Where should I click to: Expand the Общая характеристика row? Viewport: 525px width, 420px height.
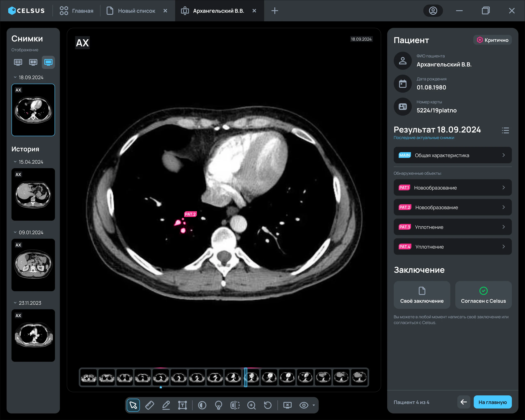[453, 155]
